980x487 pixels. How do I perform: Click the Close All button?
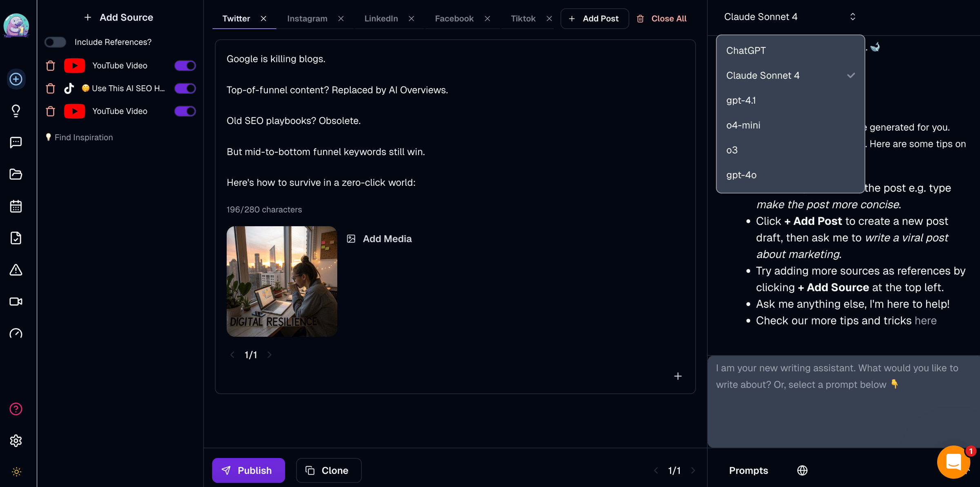click(661, 18)
